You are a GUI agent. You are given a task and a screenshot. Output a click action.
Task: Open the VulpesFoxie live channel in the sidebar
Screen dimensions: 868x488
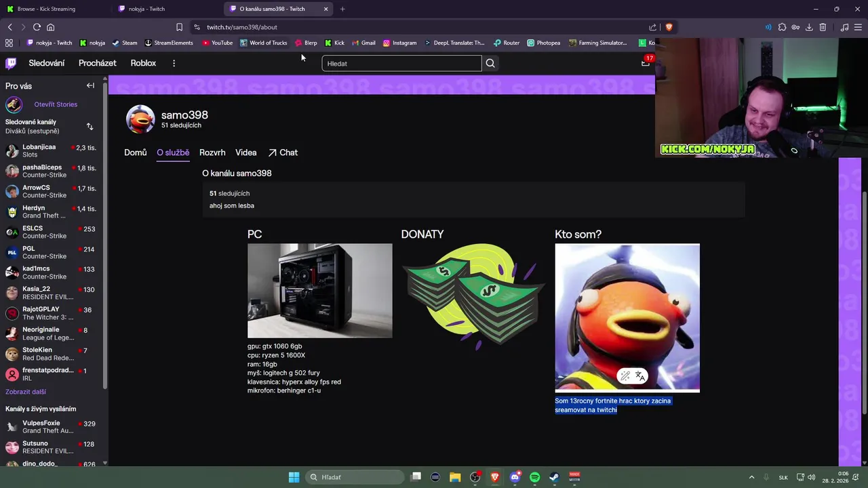[52, 426]
